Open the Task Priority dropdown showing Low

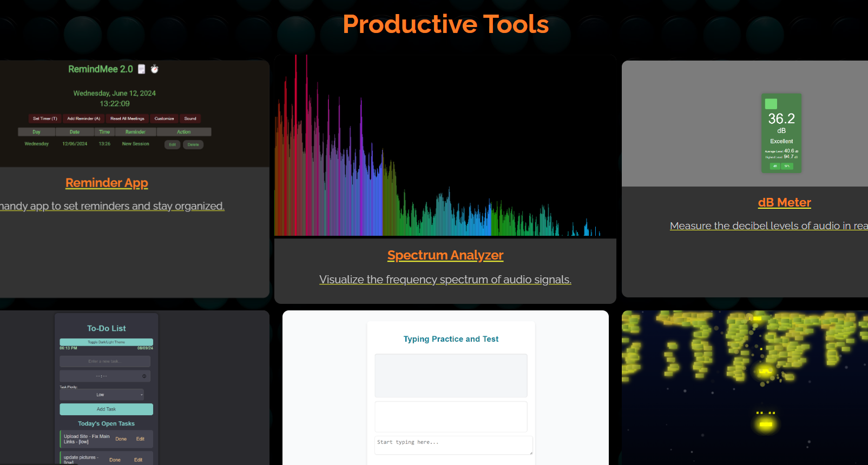coord(102,395)
